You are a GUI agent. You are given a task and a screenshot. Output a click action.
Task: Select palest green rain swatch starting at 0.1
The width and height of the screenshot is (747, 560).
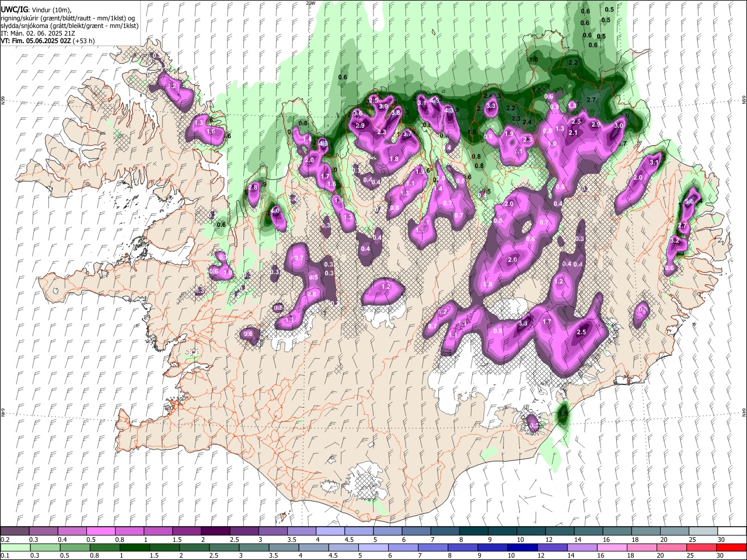pos(15,547)
